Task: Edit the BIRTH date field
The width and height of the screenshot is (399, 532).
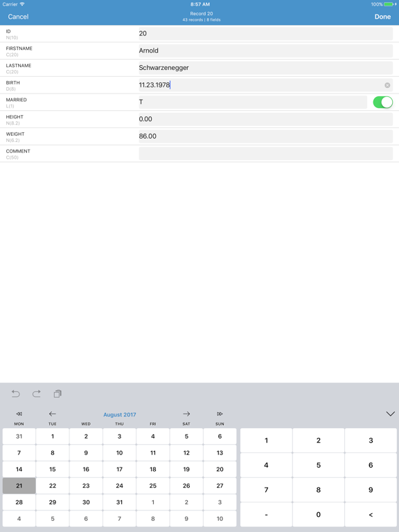Action: coord(266,85)
